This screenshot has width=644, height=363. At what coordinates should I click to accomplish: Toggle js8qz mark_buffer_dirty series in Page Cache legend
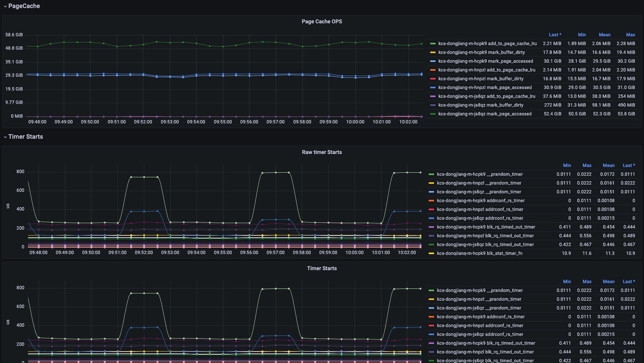click(x=481, y=105)
